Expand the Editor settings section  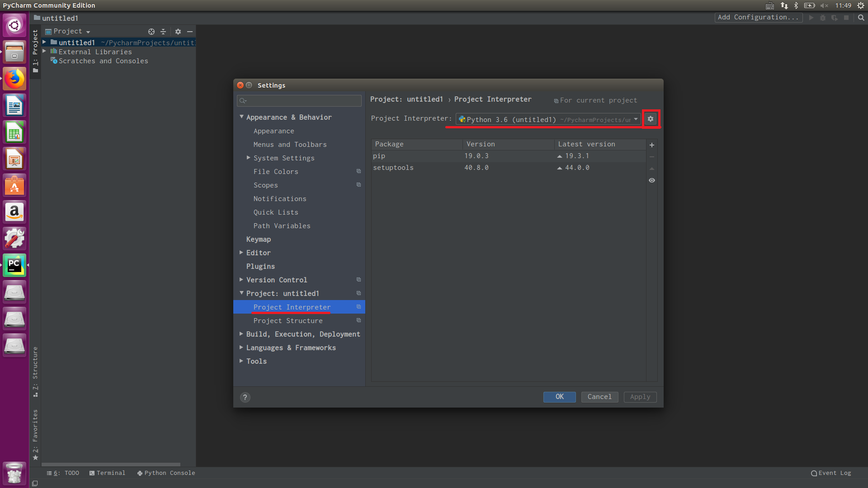point(241,253)
